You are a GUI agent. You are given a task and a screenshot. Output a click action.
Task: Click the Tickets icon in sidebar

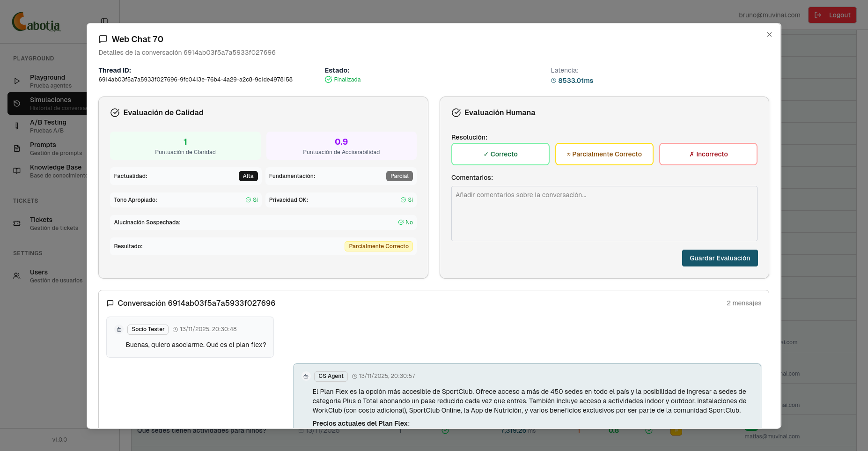[x=17, y=223]
